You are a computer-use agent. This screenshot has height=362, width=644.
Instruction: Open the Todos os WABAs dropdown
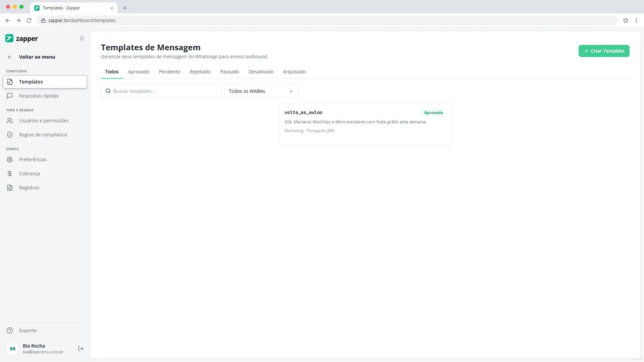pos(261,91)
